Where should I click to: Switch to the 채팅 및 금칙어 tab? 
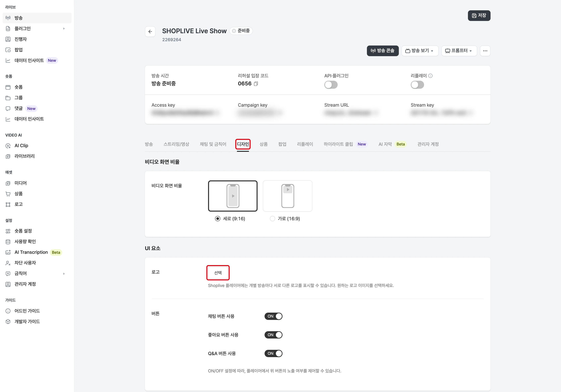coord(213,144)
